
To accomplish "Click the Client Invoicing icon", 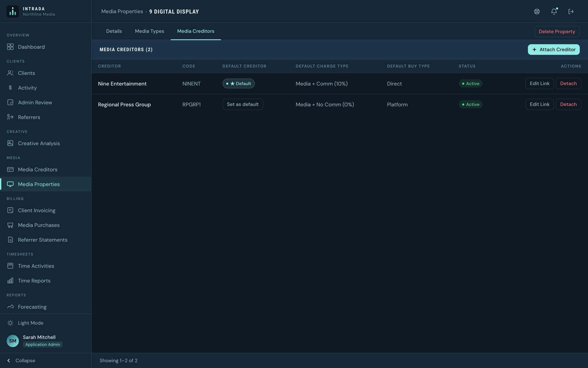I will (10, 210).
